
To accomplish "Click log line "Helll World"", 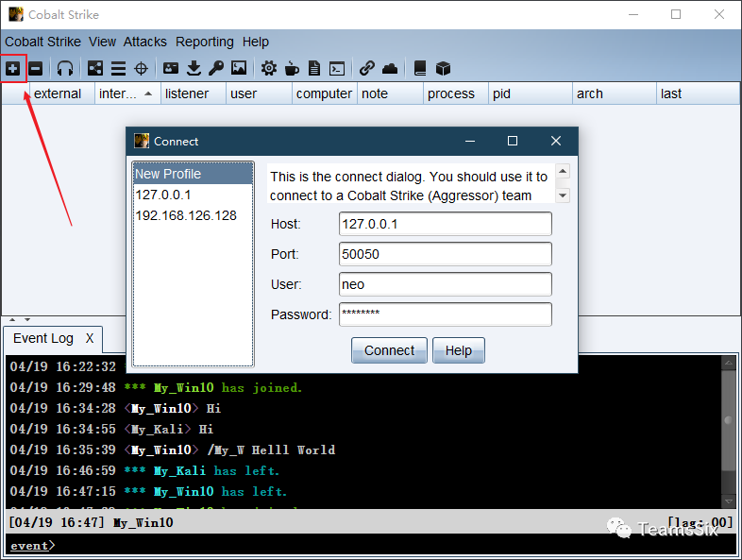I will (293, 450).
